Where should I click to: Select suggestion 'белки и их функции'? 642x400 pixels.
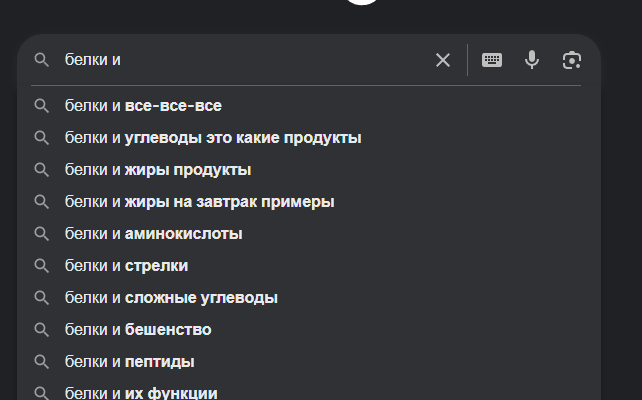click(x=141, y=392)
